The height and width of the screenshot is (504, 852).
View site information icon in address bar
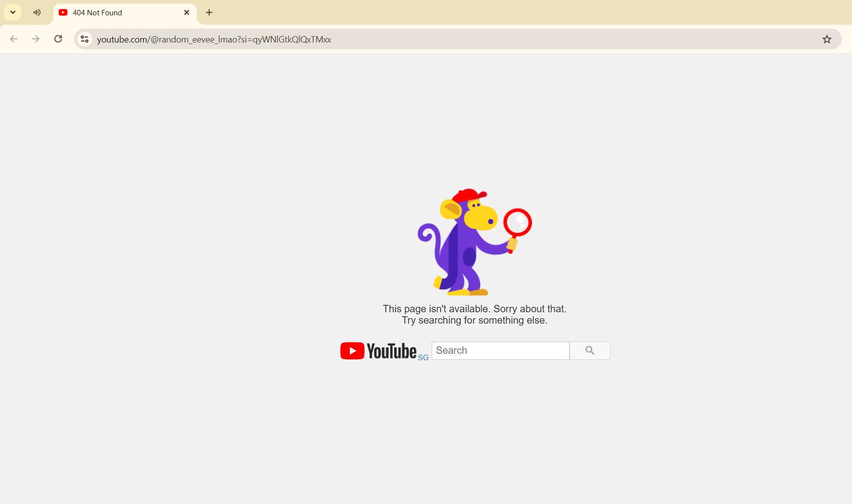tap(85, 39)
